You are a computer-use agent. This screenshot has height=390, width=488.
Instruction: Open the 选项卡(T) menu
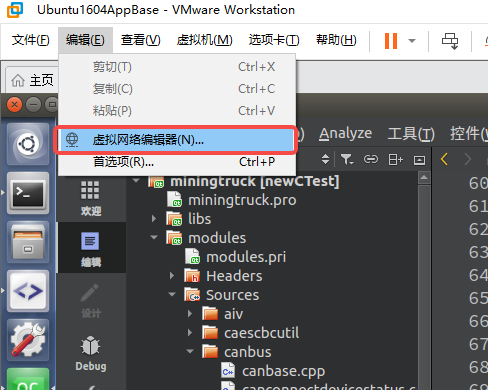(274, 40)
